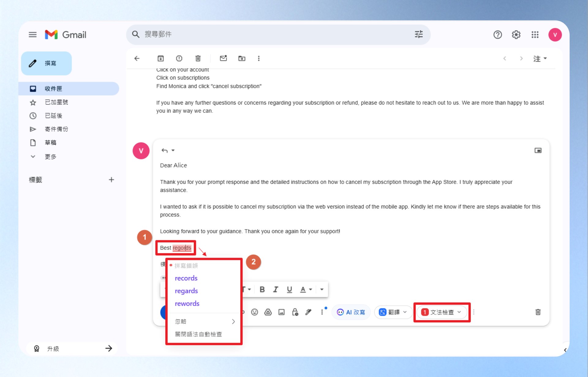Toggle bold formatting in reply toolbar

(x=262, y=289)
